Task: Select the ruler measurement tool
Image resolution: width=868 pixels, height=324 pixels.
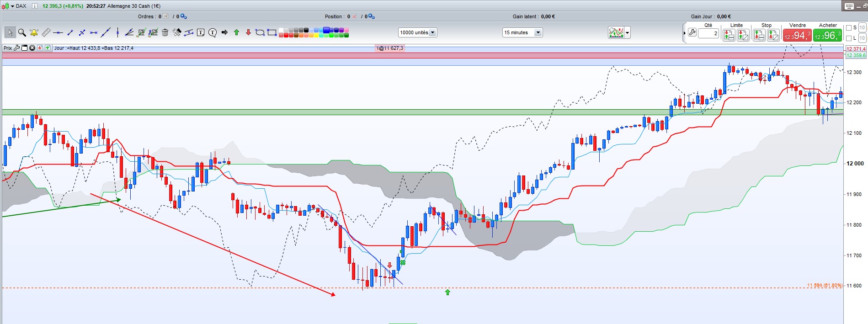Action: [x=46, y=32]
